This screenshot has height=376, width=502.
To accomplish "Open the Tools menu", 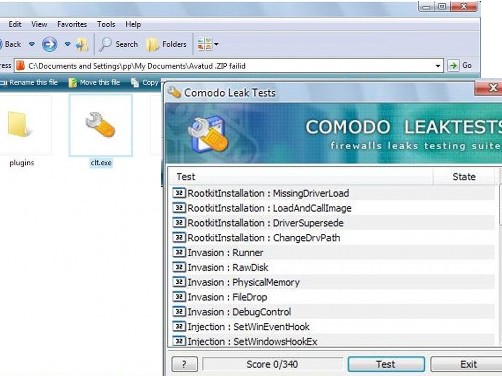I will click(106, 24).
